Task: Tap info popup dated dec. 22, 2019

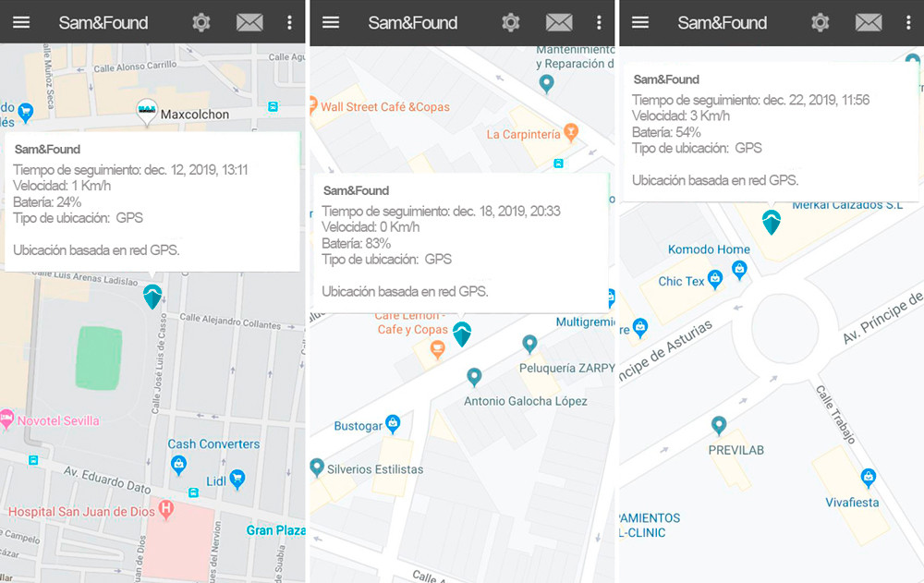Action: pyautogui.click(x=771, y=131)
